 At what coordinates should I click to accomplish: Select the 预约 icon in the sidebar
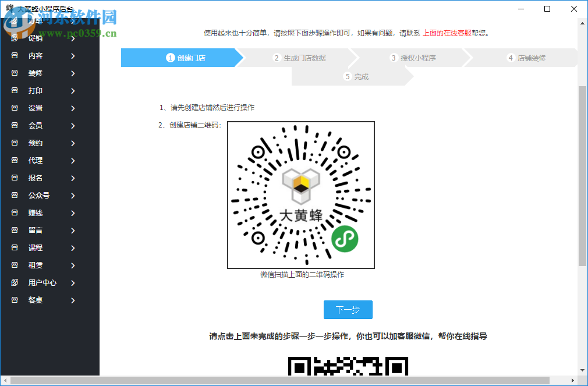click(x=16, y=143)
